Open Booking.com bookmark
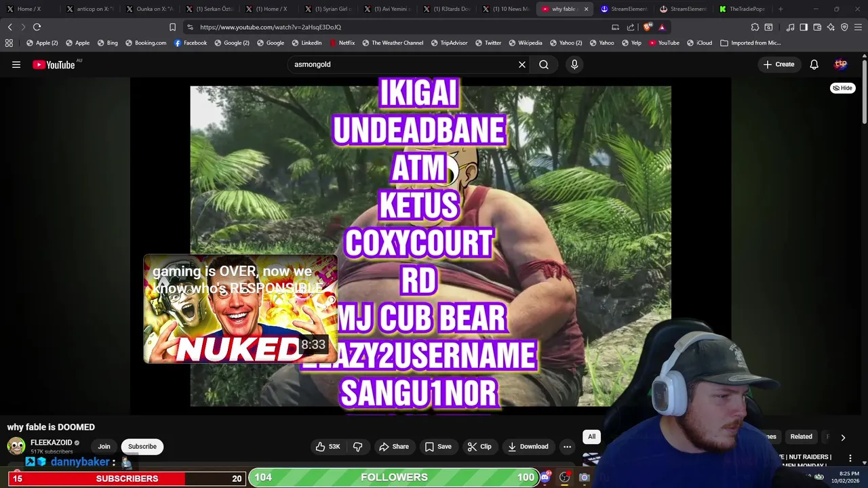 [x=145, y=43]
